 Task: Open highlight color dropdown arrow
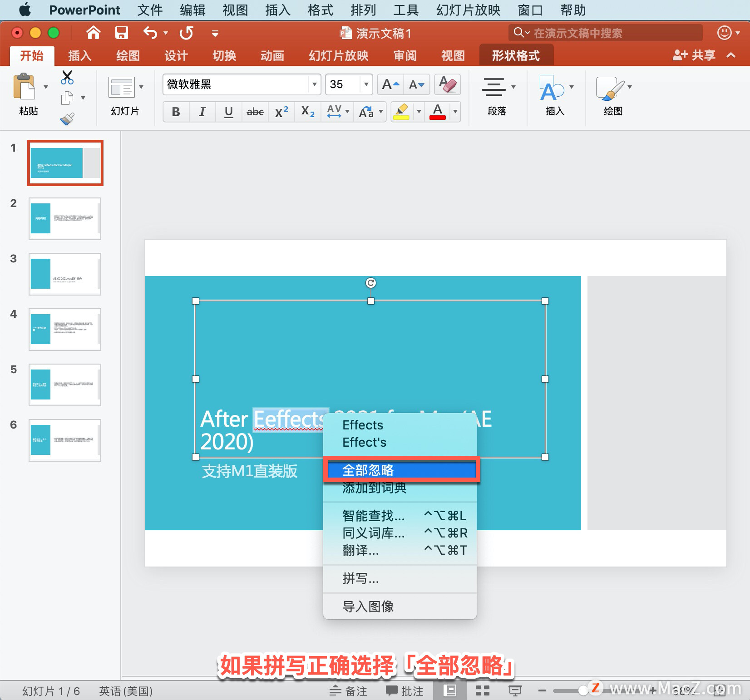click(x=419, y=112)
